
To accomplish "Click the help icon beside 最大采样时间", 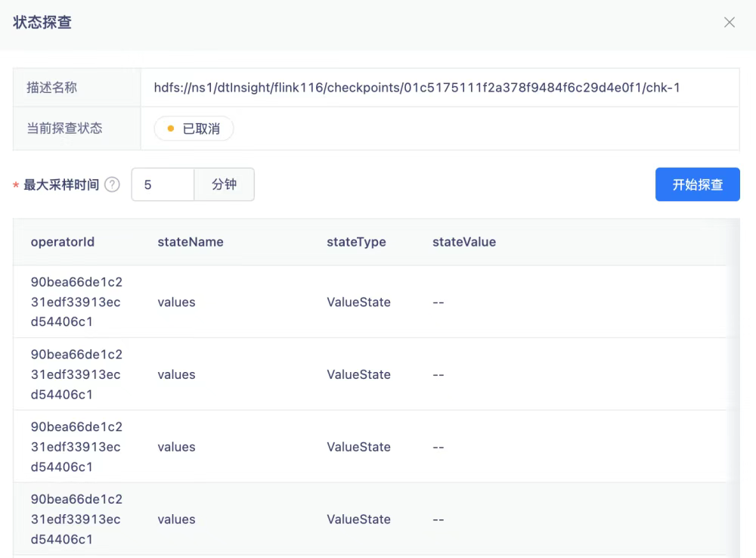I will pyautogui.click(x=112, y=184).
